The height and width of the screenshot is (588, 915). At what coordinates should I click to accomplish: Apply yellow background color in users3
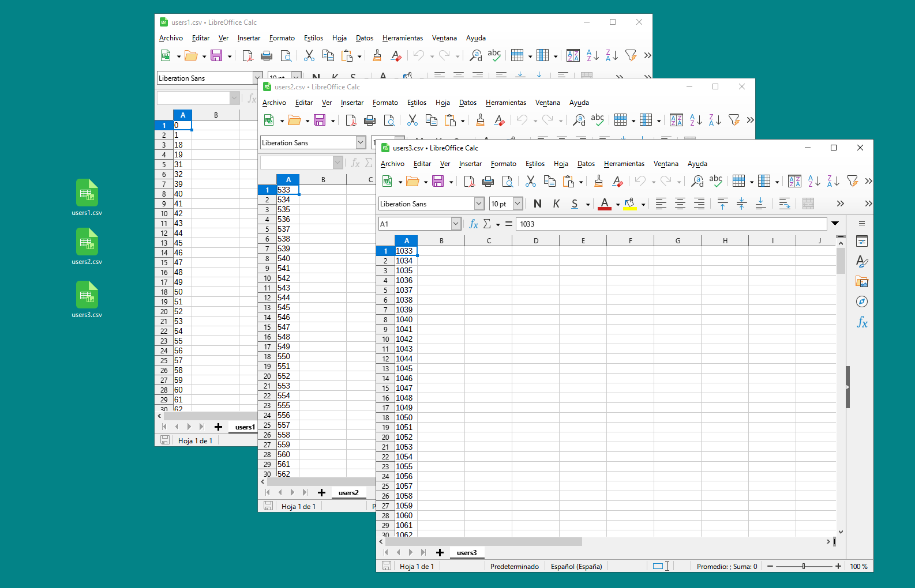pos(630,203)
